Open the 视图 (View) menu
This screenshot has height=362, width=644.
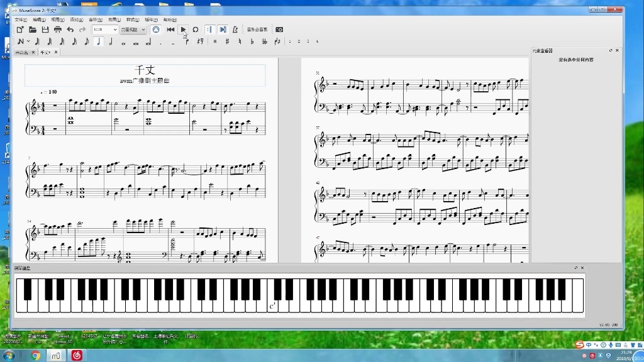point(57,19)
